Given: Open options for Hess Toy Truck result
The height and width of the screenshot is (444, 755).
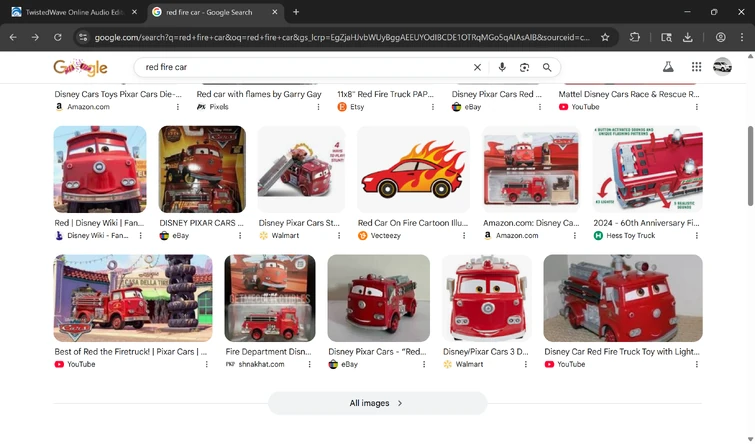Looking at the screenshot, I should tap(697, 235).
